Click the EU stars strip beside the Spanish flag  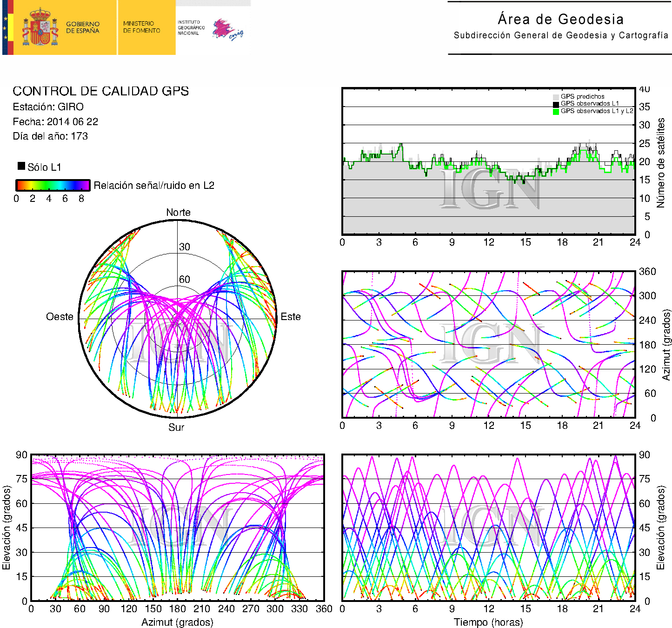(x=5, y=27)
